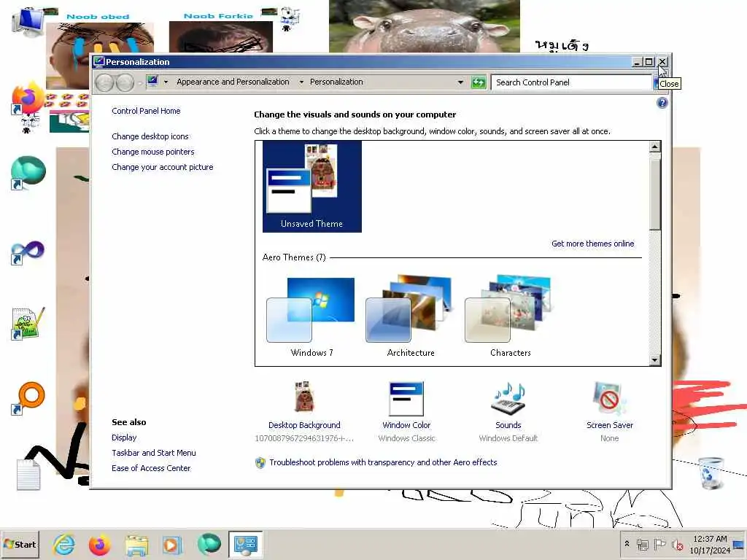Open the Desktop Background settings icon

[304, 397]
